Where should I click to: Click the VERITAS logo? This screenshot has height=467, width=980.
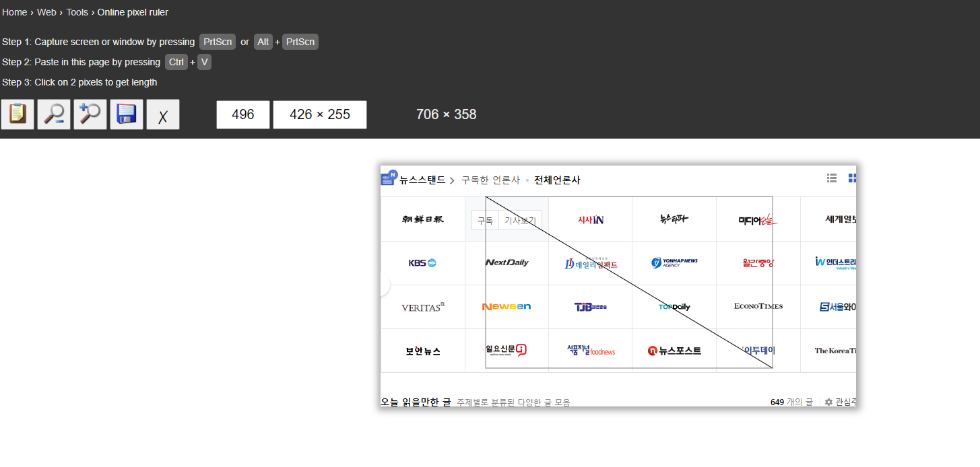coord(423,307)
